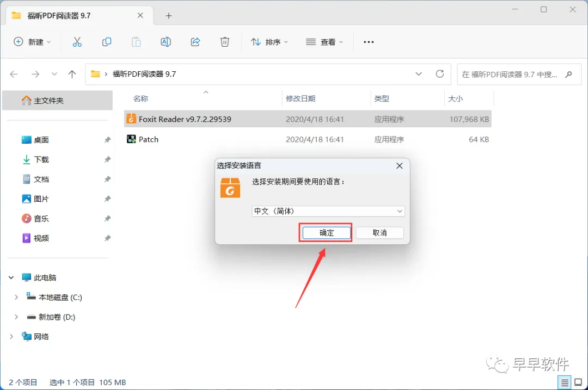Open 视频 in quick access
This screenshot has width=588, height=390.
click(x=41, y=238)
